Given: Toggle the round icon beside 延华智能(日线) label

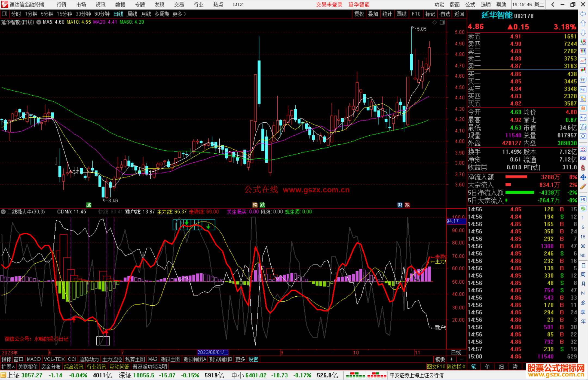Looking at the screenshot, I should (39, 22).
